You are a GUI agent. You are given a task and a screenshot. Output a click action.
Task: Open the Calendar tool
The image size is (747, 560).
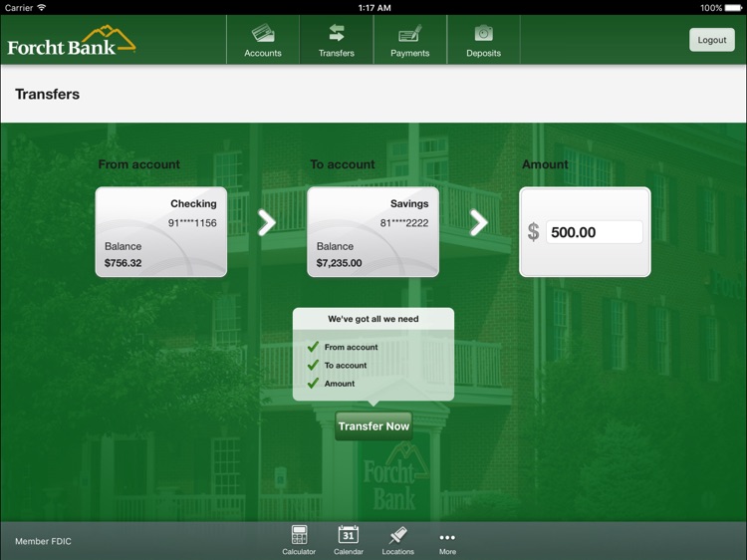(x=349, y=540)
